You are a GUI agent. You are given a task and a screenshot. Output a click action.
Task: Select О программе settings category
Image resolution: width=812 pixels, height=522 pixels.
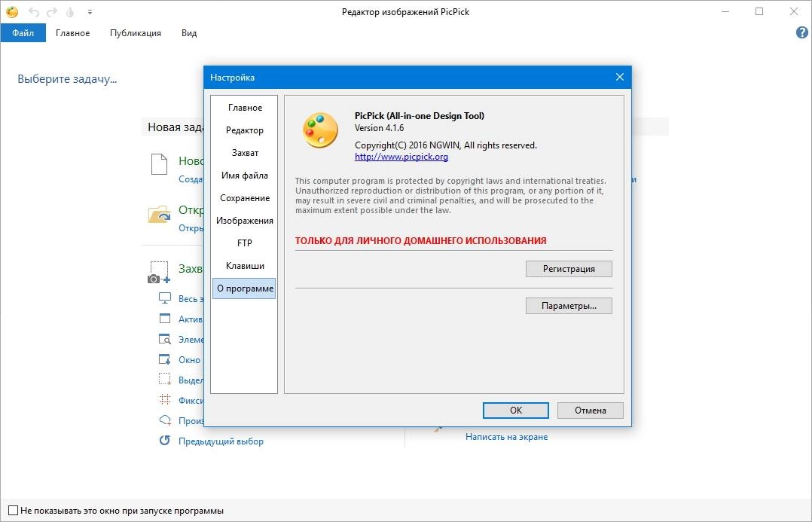[x=244, y=288]
